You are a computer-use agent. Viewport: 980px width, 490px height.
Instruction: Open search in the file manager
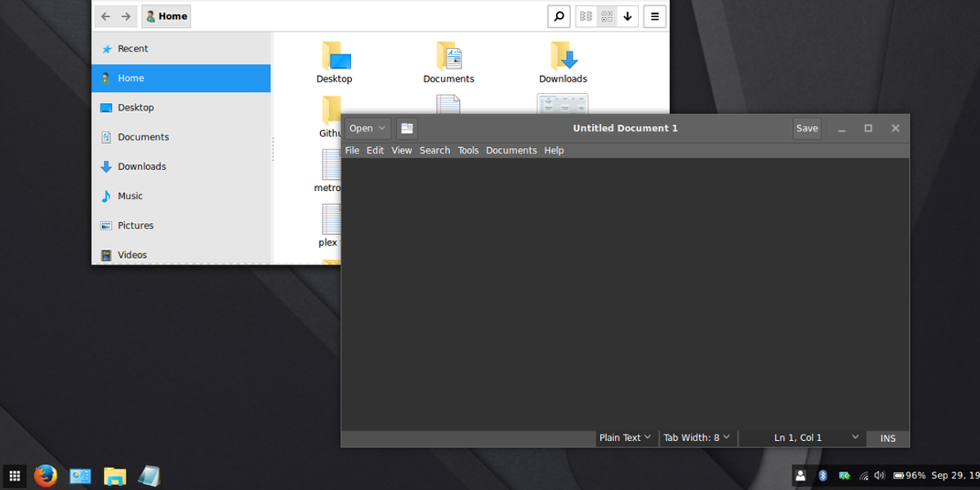[559, 16]
